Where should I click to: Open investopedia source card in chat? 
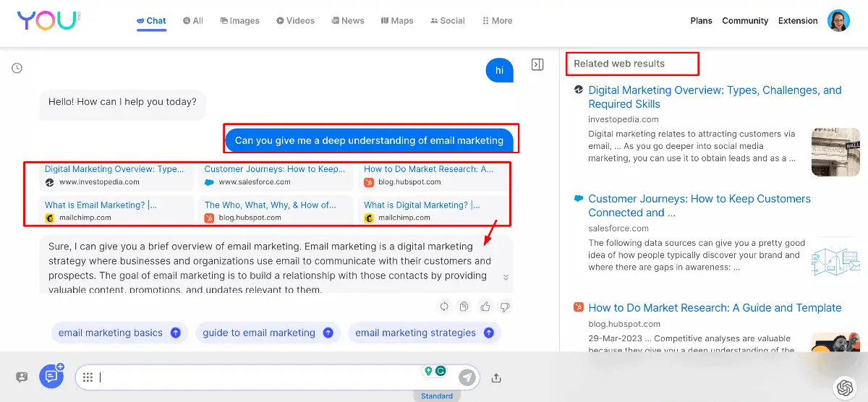click(x=116, y=176)
